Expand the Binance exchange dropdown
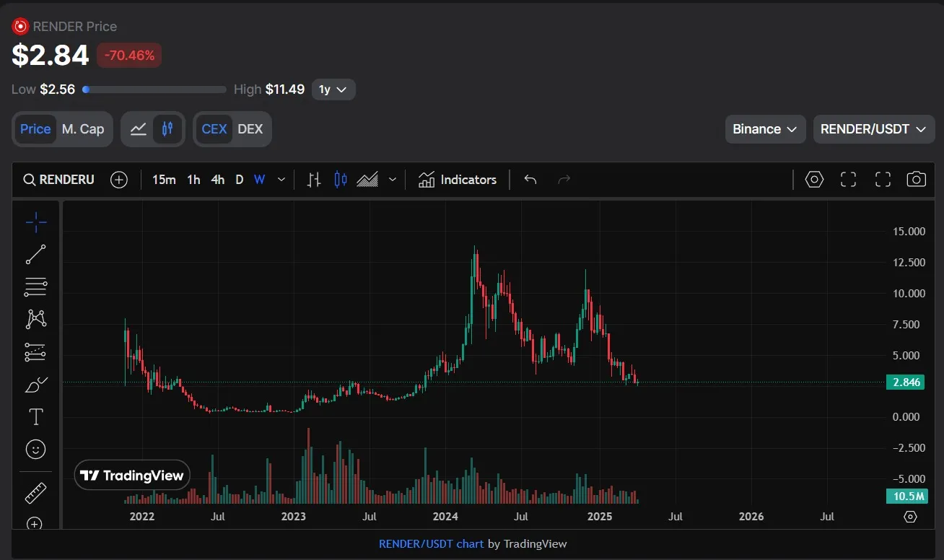The height and width of the screenshot is (560, 944). [764, 129]
